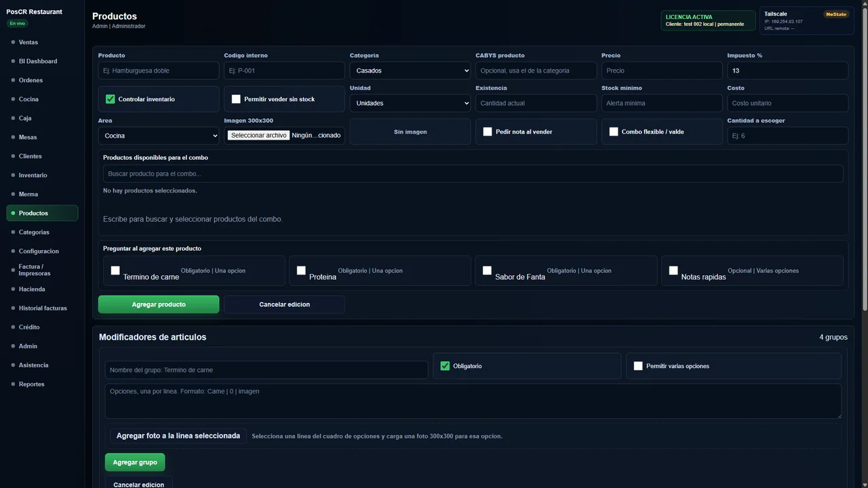Navigate to Cocina in sidebar

pyautogui.click(x=42, y=99)
